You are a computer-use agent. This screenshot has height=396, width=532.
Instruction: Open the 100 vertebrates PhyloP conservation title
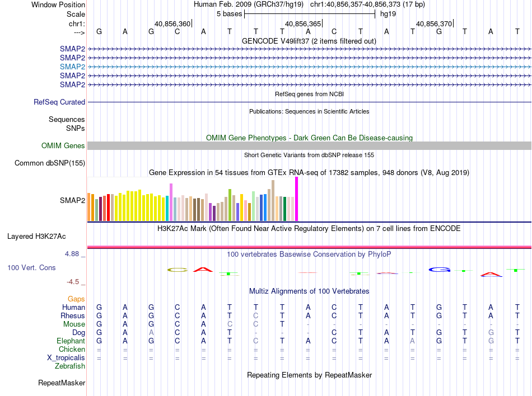click(309, 254)
